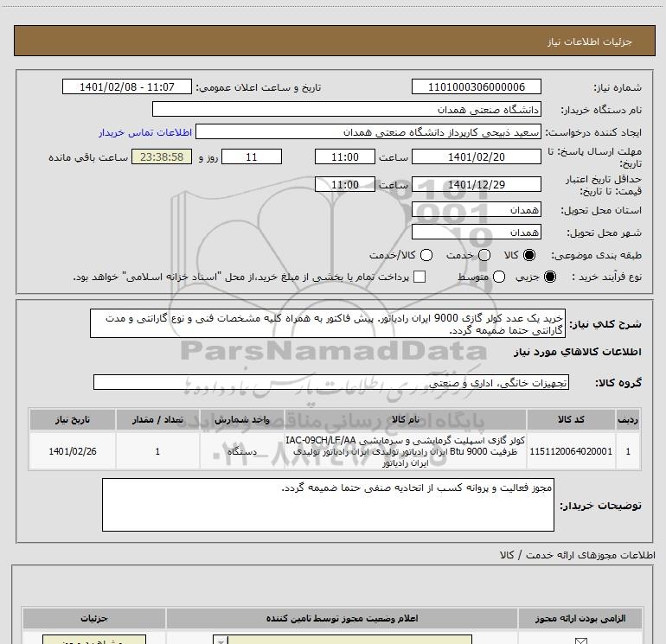666x644 pixels.
Task: Click the need date cell 1401/02/26
Action: (72, 451)
